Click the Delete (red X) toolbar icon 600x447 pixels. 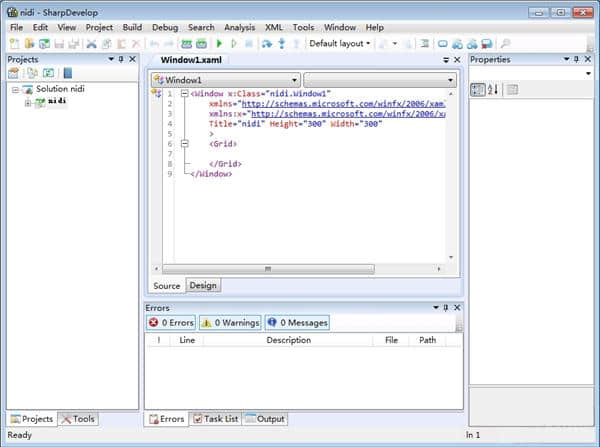[136, 44]
